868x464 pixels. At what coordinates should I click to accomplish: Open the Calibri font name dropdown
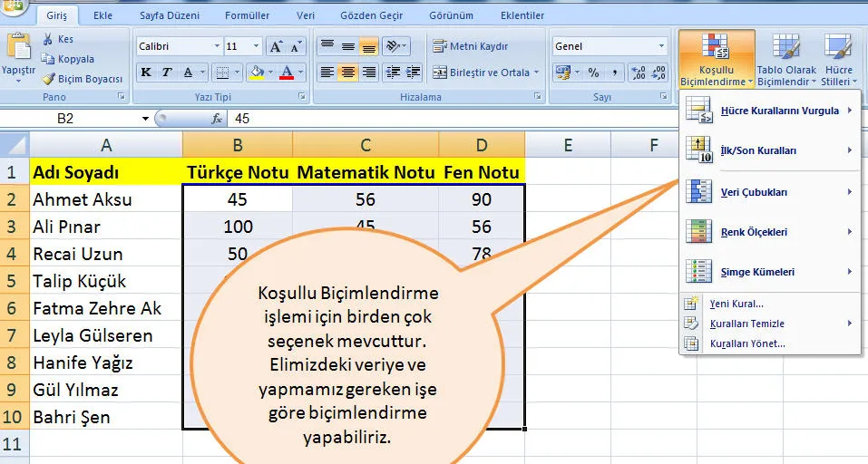click(216, 46)
